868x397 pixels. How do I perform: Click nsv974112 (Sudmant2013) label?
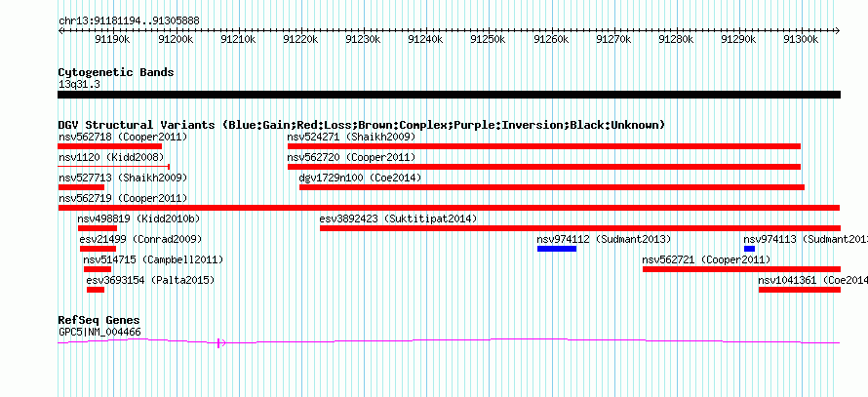604,239
